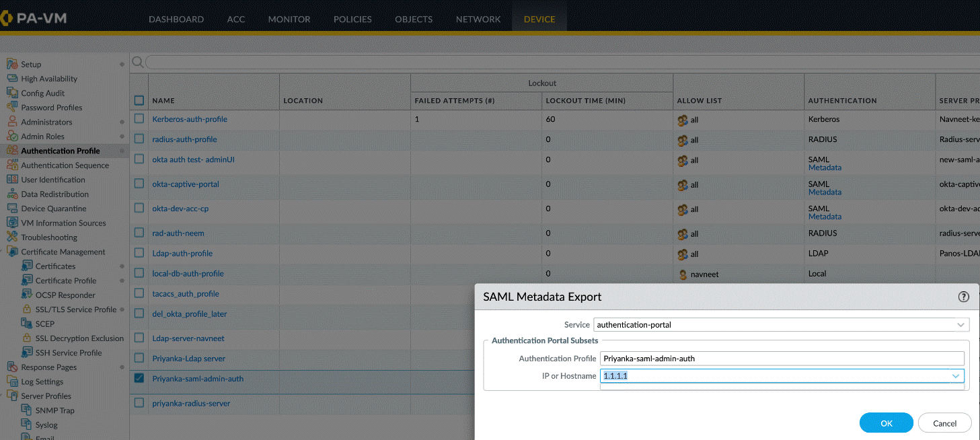This screenshot has width=980, height=440.
Task: Open help via the question mark icon
Action: pos(963,296)
